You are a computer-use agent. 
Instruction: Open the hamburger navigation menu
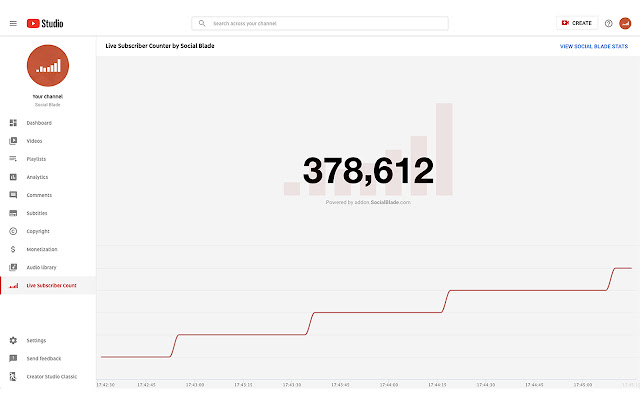(x=13, y=24)
